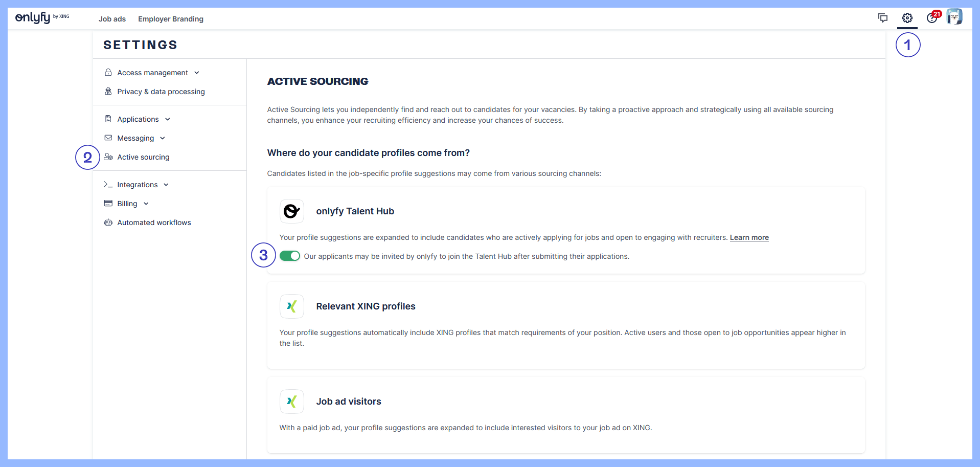The image size is (980, 467).
Task: Expand the Access management section
Action: (197, 72)
